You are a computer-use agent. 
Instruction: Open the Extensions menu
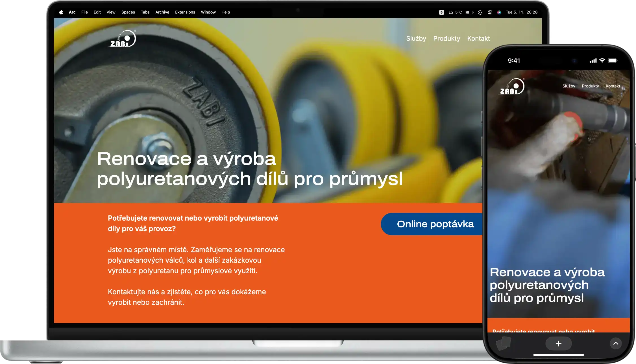185,12
